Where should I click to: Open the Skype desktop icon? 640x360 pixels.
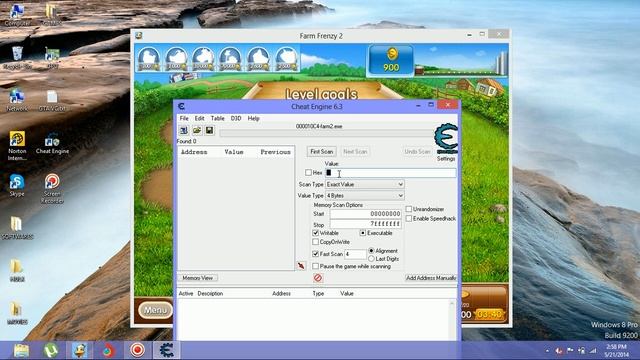(x=17, y=186)
